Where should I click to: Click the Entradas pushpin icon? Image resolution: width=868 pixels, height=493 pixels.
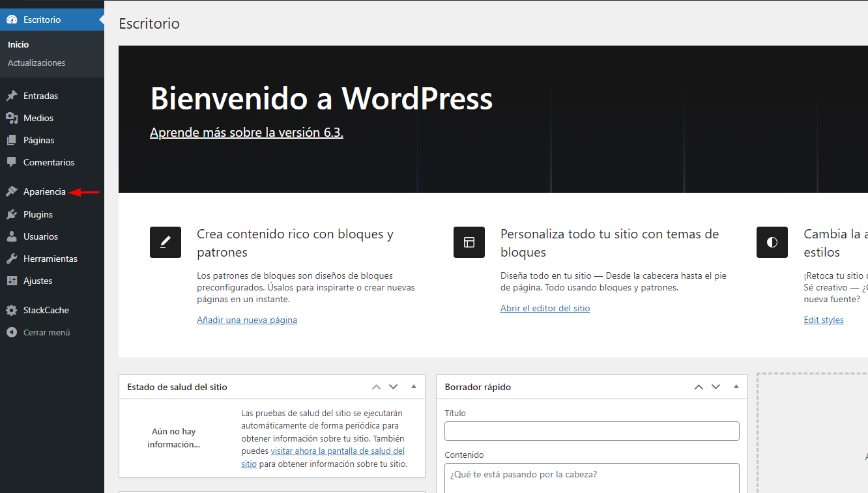[x=12, y=96]
